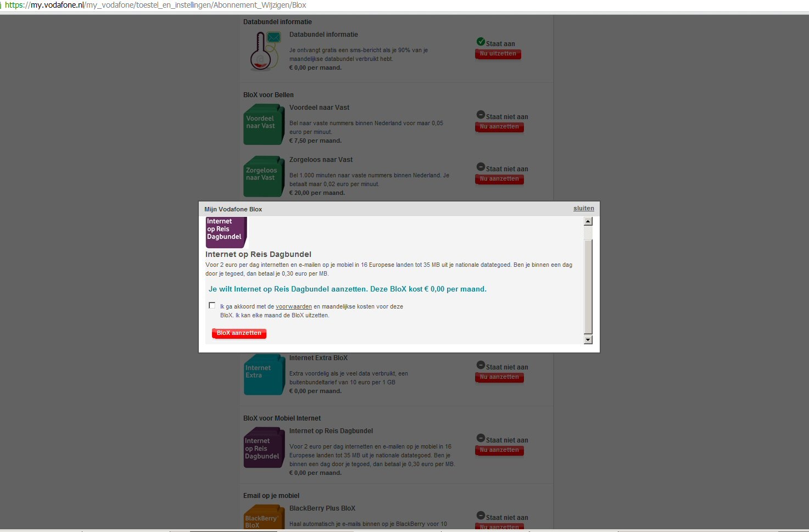
Task: Click Nu aanzetten for BlackBerry Plus BloX
Action: (x=499, y=527)
